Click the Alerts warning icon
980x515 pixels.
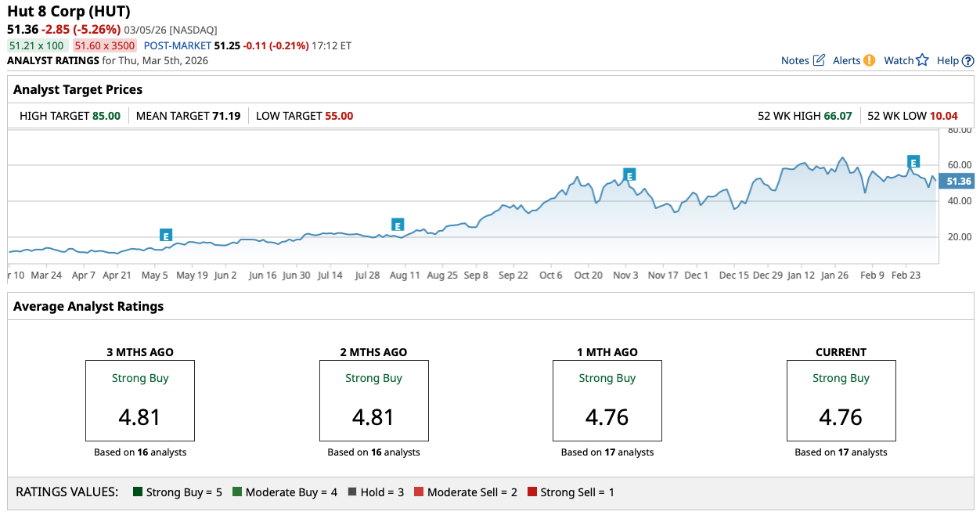[x=869, y=60]
